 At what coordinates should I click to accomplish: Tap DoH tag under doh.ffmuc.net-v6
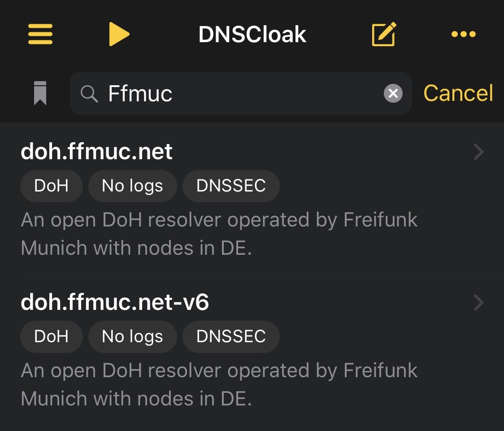coord(51,336)
